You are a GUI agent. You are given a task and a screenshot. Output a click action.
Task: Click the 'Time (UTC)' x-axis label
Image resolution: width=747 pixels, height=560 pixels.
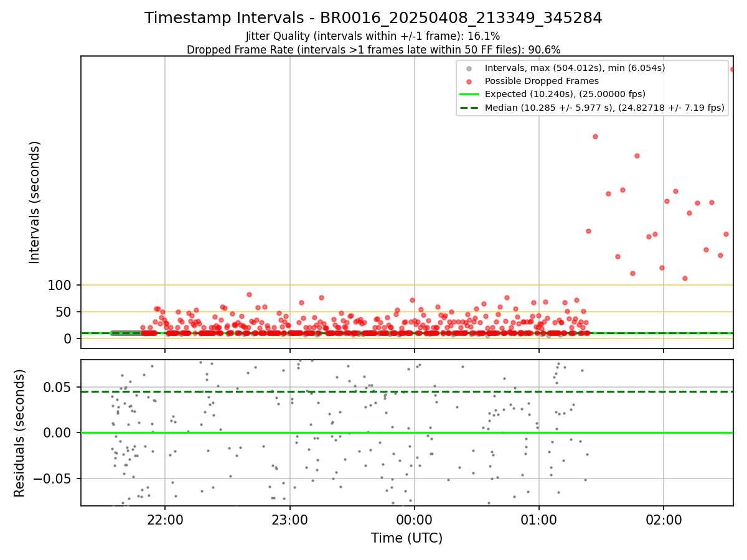[406, 538]
